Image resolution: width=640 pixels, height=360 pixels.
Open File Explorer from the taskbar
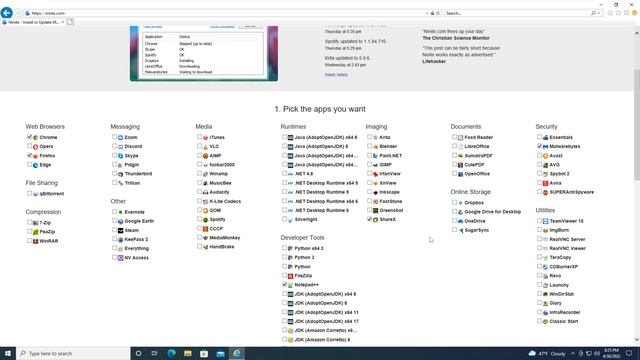(188, 353)
